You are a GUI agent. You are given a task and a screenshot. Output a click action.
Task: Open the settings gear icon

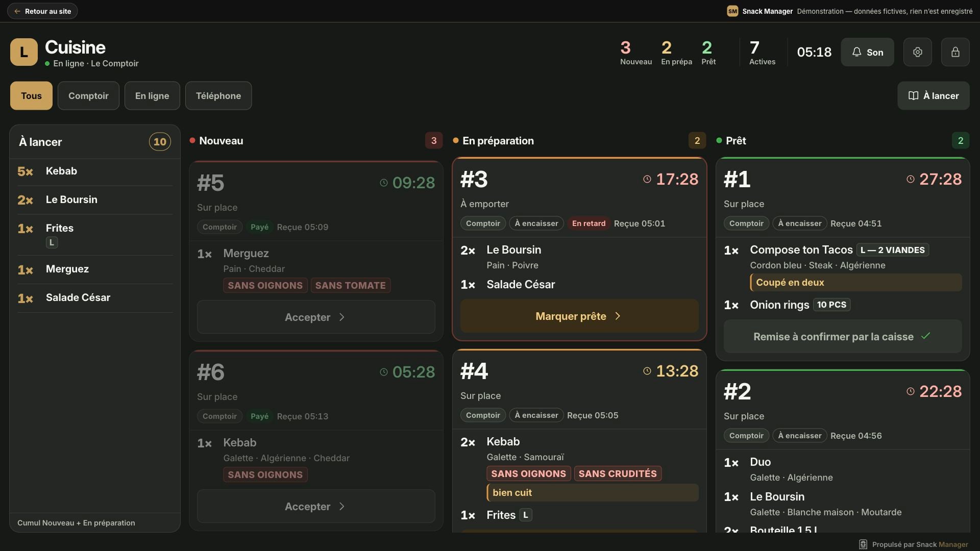point(917,52)
